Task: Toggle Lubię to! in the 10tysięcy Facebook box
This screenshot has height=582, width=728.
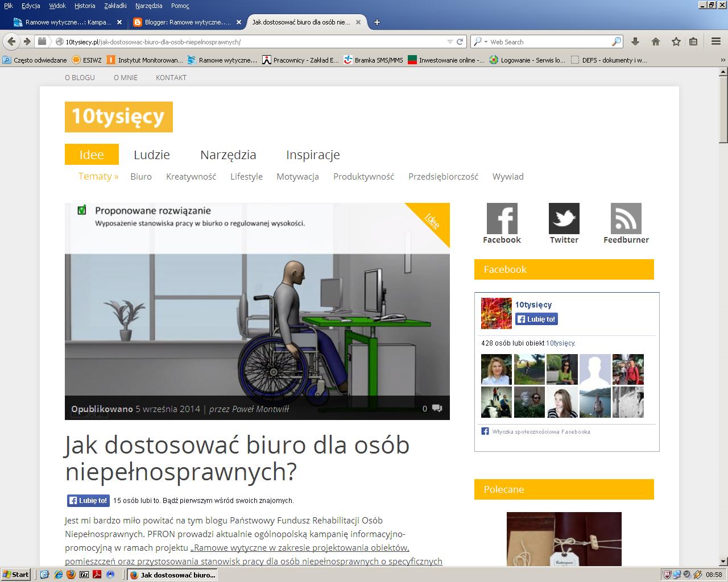Action: point(536,319)
